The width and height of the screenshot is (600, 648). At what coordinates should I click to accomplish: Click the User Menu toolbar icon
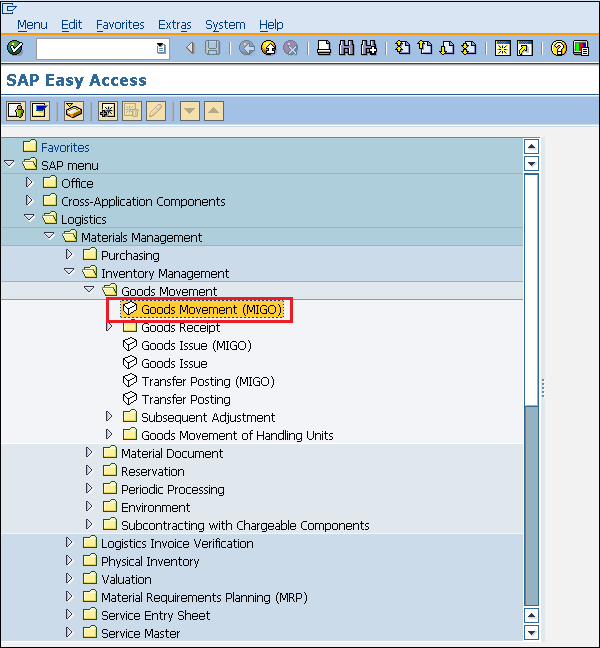coord(16,111)
